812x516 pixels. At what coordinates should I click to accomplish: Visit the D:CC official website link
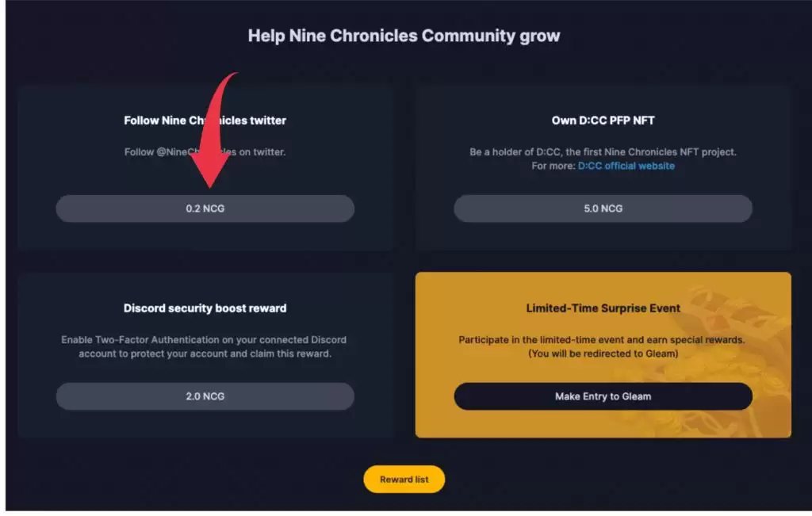pos(626,166)
